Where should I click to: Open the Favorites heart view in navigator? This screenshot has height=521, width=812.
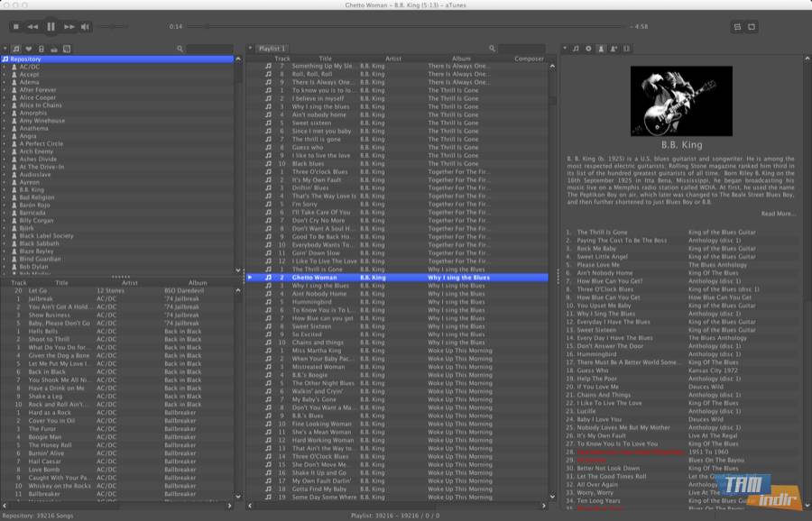tap(29, 49)
